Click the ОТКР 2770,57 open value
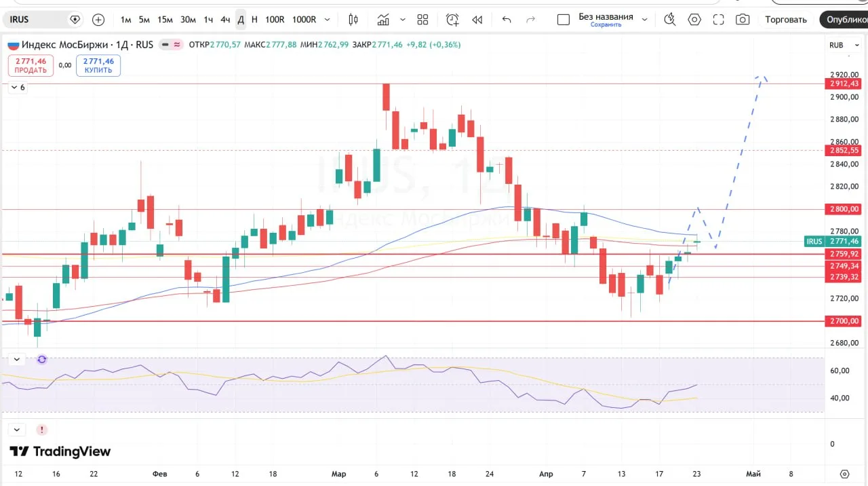Image resolution: width=868 pixels, height=486 pixels. 214,45
